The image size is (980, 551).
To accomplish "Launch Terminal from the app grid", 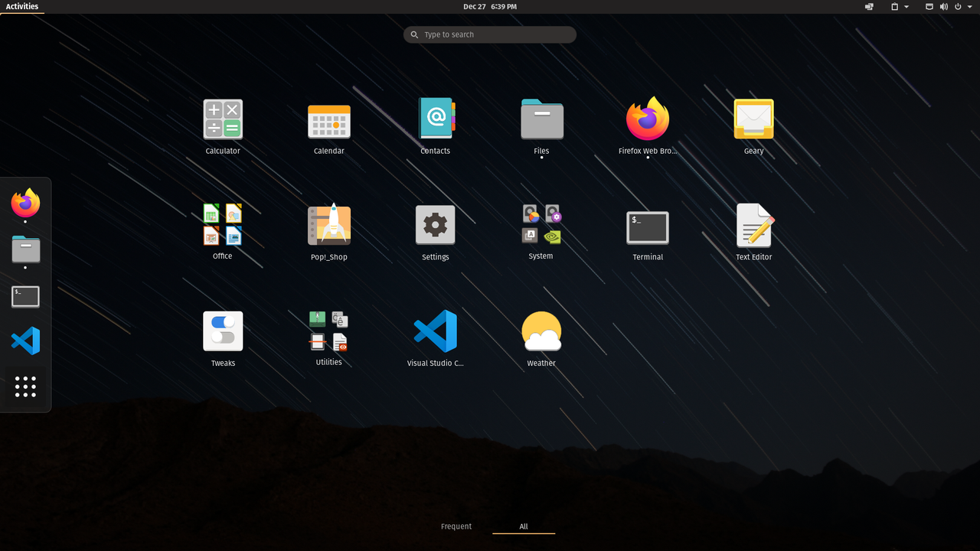I will tap(648, 227).
